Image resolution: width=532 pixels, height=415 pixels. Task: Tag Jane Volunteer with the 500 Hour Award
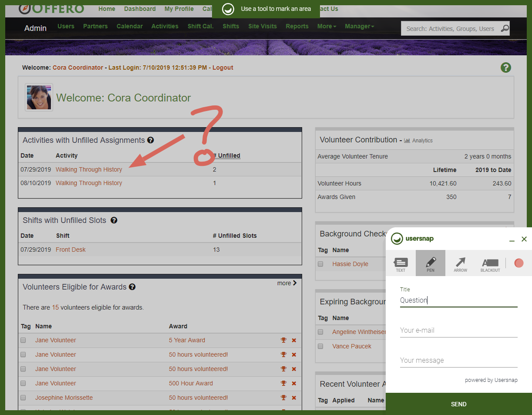pos(283,383)
